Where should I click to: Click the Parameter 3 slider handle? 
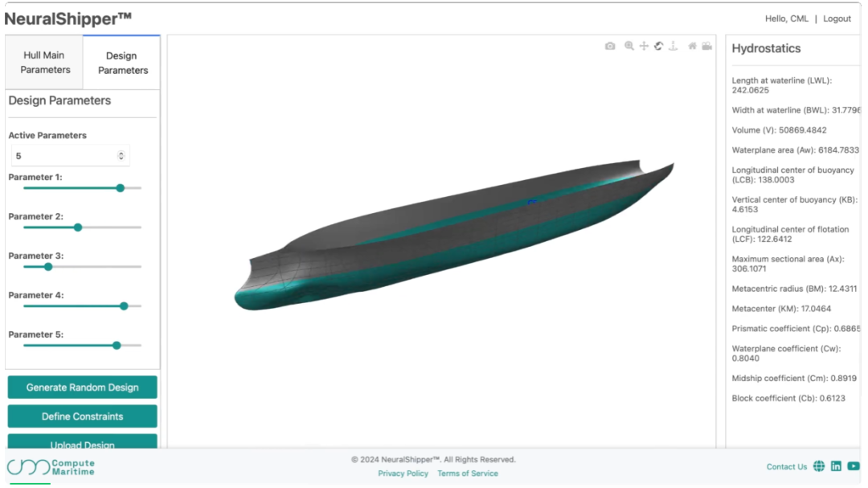click(x=48, y=267)
